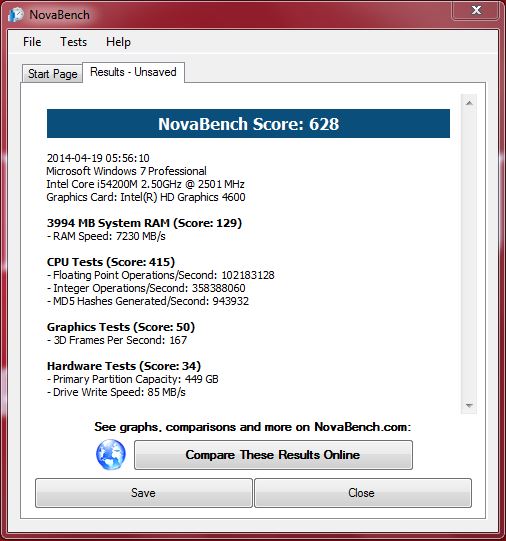
Task: Click the scrollbar up arrow
Action: [469, 103]
